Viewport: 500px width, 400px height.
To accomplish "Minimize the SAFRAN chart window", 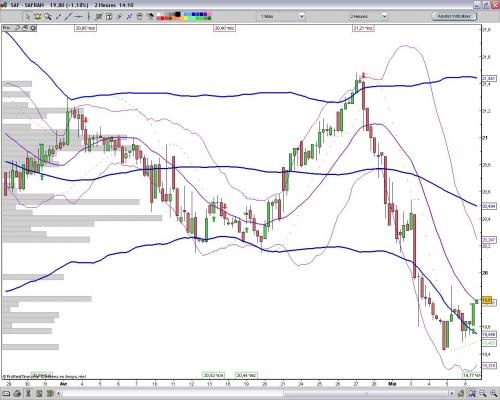I will coord(478,5).
